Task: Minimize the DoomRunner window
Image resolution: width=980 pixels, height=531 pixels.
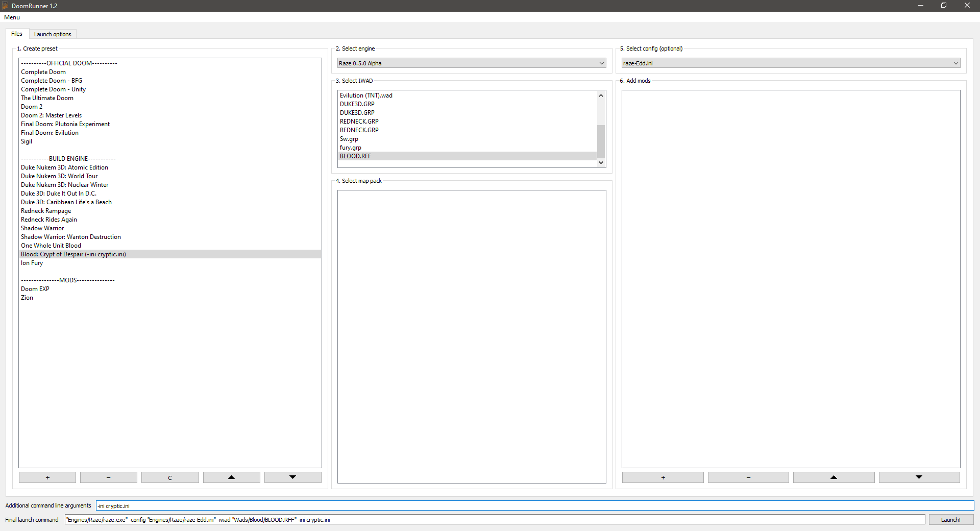Action: tap(921, 6)
